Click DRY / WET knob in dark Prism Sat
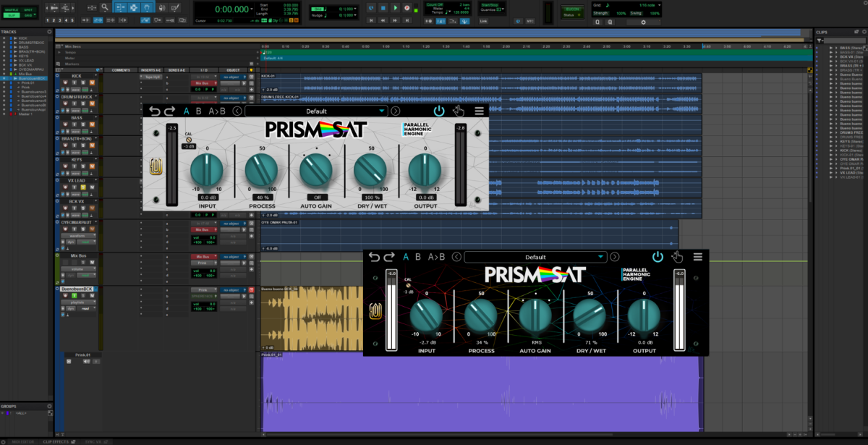 (x=590, y=315)
